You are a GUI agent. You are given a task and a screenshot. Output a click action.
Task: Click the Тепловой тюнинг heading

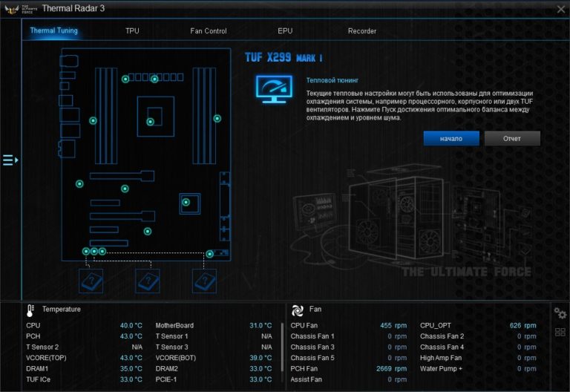pyautogui.click(x=332, y=80)
